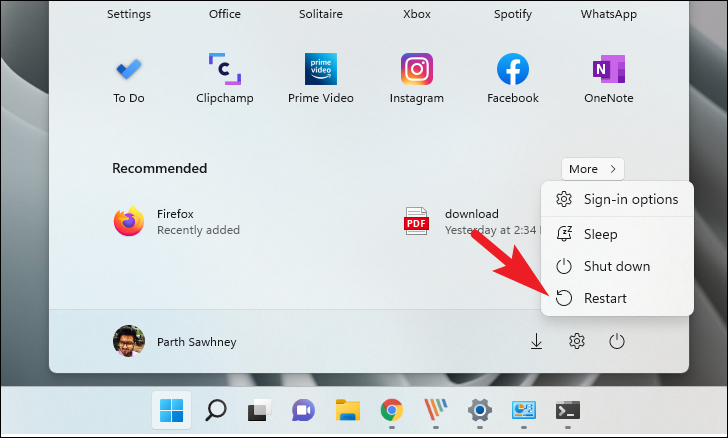This screenshot has width=728, height=438.
Task: Click the Recommended section heading
Action: pyautogui.click(x=160, y=168)
